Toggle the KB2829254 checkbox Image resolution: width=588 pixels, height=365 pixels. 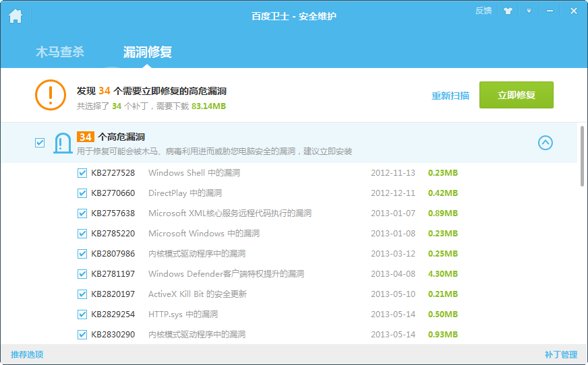pyautogui.click(x=82, y=314)
